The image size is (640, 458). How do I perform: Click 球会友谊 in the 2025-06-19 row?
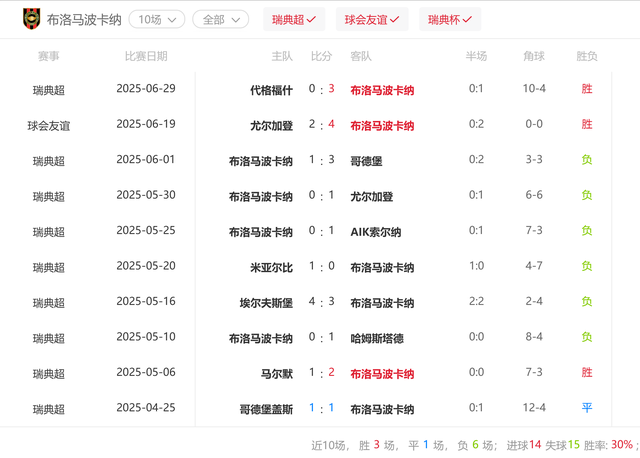pos(49,126)
